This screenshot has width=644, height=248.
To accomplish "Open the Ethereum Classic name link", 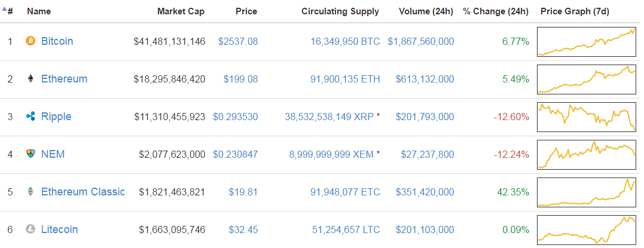I will coord(83,192).
